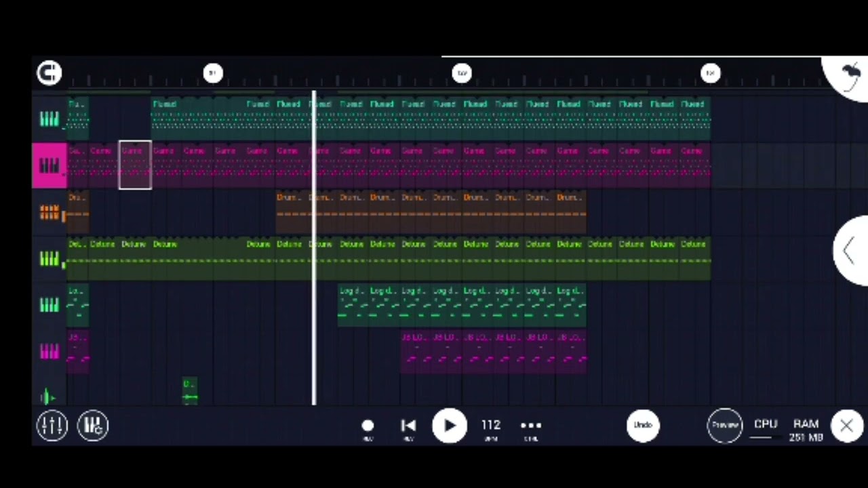The image size is (868, 488).
Task: Tap the Preview button
Action: (x=725, y=426)
